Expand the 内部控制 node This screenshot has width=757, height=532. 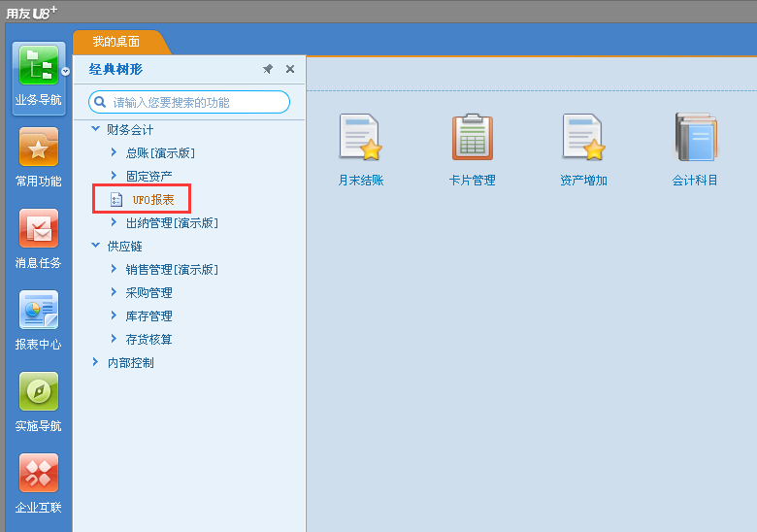tap(95, 361)
